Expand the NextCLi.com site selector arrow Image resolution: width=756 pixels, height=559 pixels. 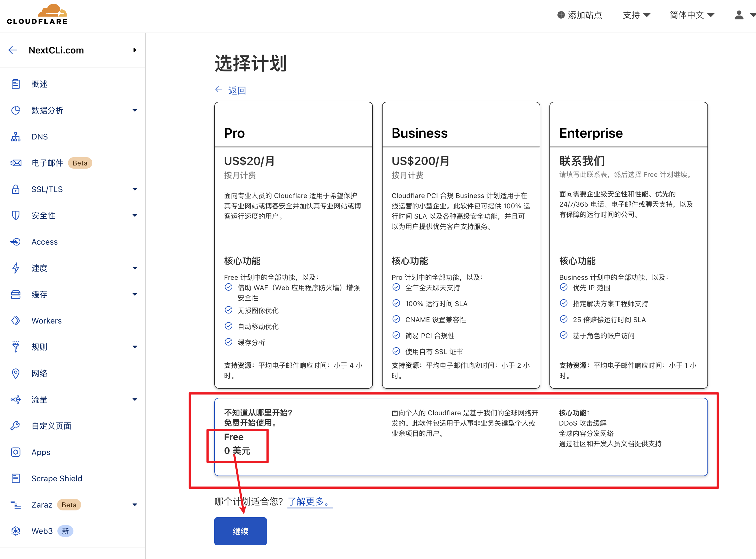tap(135, 50)
